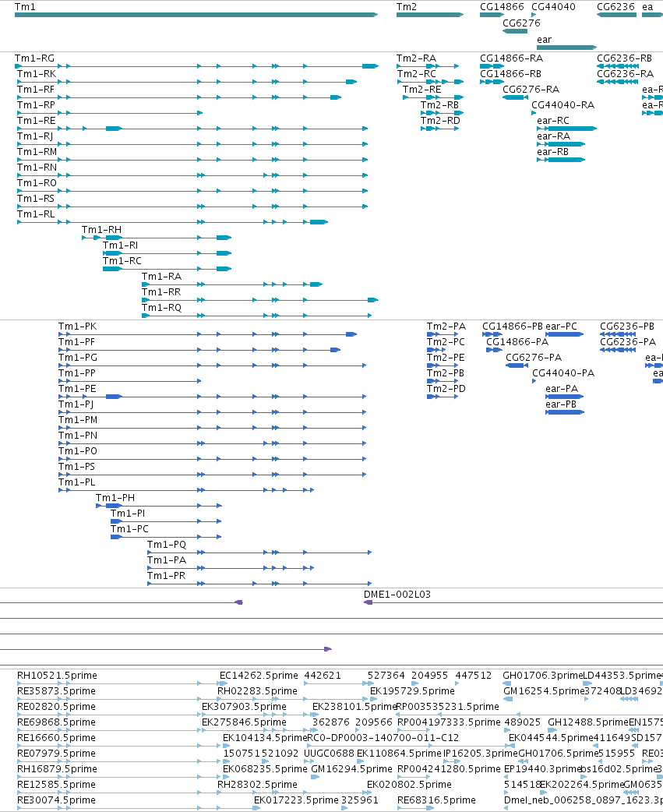663x812 pixels.
Task: Select transcript Tm1-RG
Action: [x=196, y=66]
